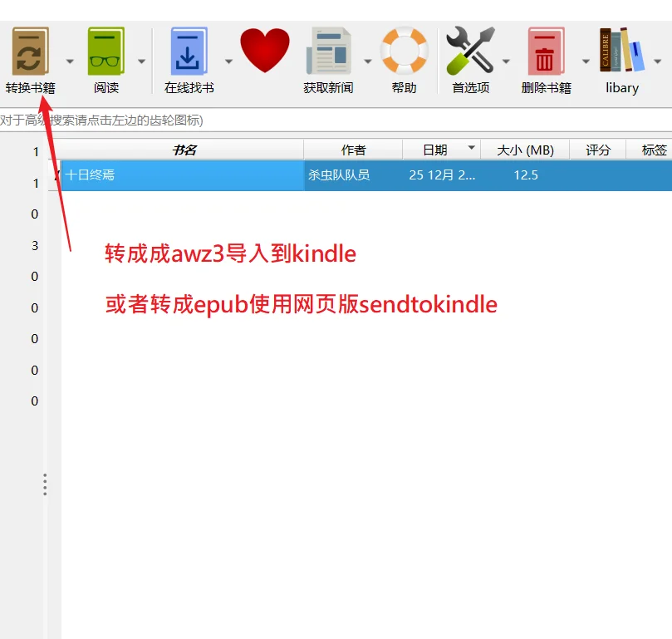672x639 pixels.
Task: Click the 删除书籍 trash book icon
Action: click(546, 52)
